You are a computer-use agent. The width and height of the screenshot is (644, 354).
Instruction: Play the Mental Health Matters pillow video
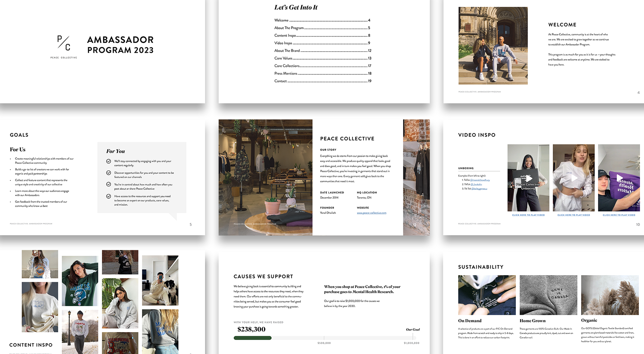pyautogui.click(x=619, y=178)
